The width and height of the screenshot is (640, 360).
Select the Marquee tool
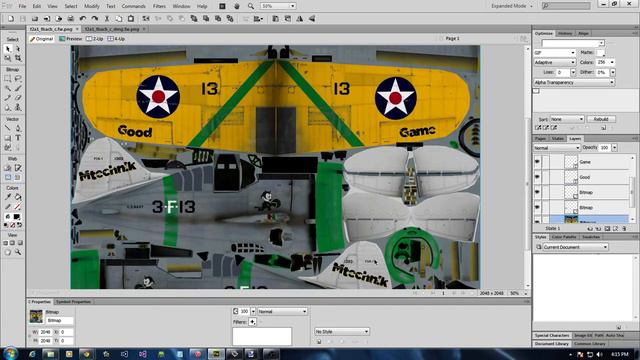tap(8, 78)
